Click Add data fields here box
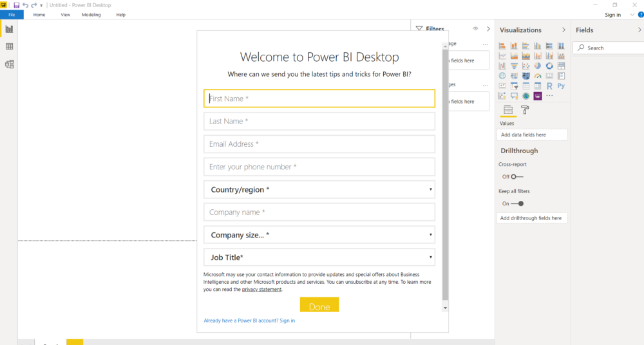Screen dimensions: 644x345 tap(532, 135)
